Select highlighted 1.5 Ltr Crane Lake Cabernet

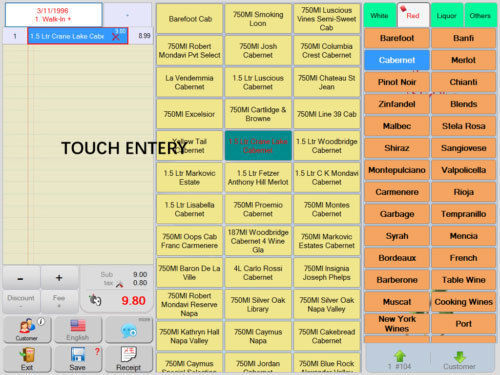258,146
